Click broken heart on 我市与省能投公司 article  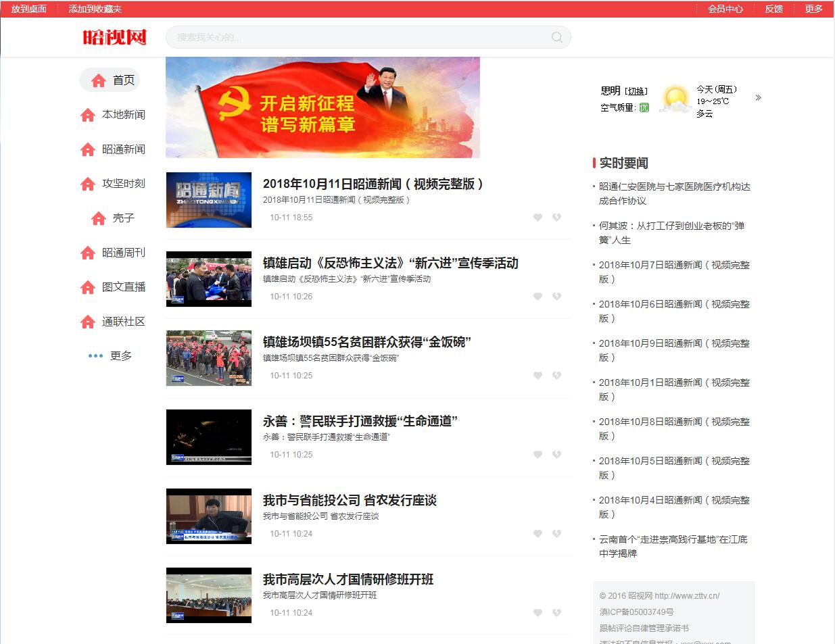tap(556, 534)
